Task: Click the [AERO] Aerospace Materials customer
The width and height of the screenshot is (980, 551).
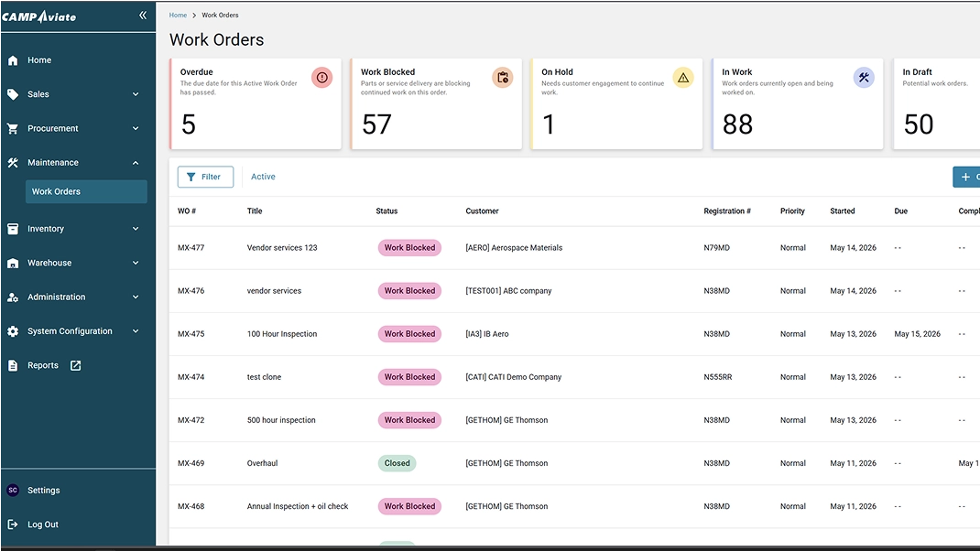Action: 514,248
